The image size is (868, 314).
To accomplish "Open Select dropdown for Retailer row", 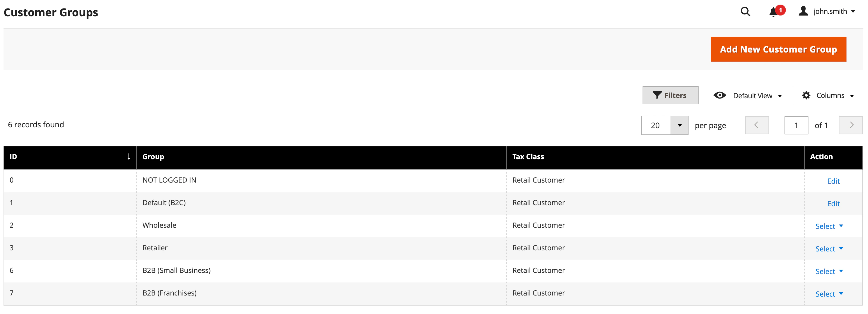I will point(829,249).
